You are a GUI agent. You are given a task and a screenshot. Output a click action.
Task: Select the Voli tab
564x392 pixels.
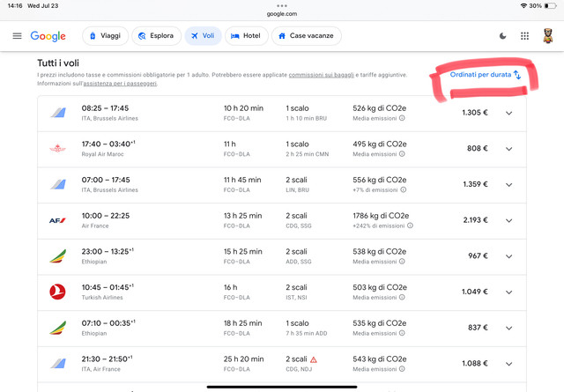204,36
